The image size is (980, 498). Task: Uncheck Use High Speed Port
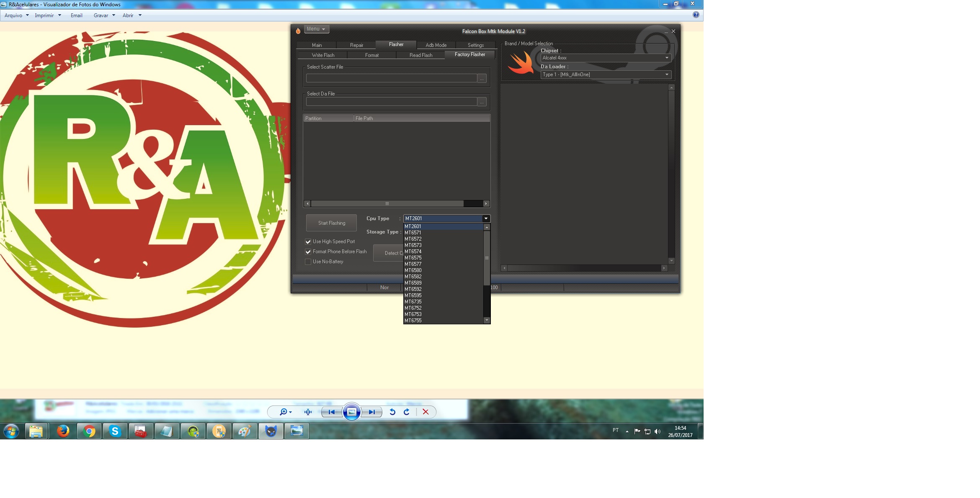[x=308, y=241]
